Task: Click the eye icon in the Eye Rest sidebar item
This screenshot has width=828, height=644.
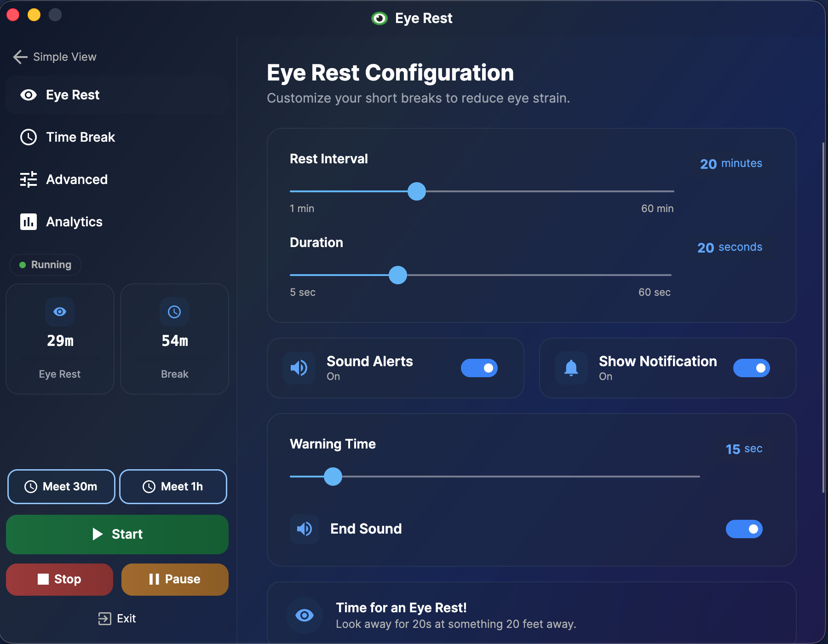Action: click(x=29, y=95)
